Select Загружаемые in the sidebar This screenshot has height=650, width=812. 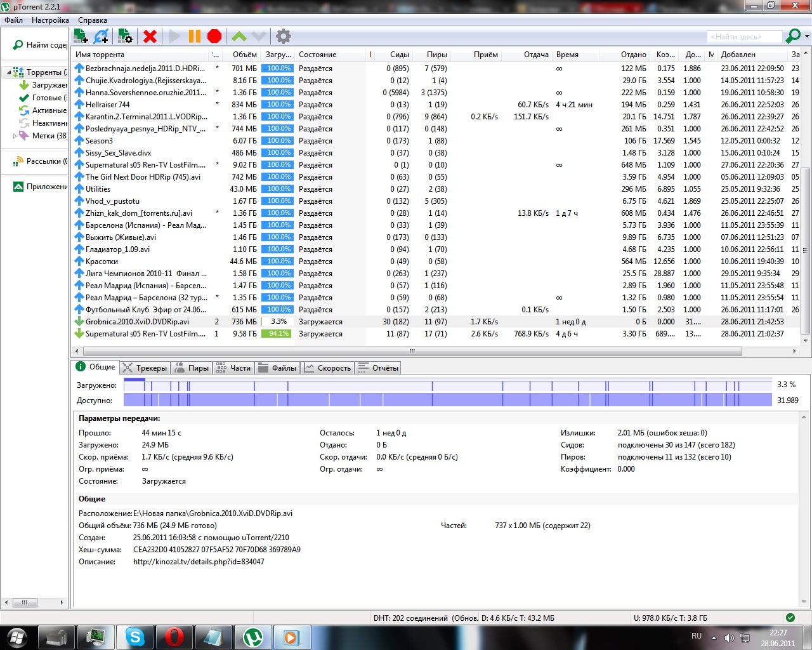click(x=43, y=85)
